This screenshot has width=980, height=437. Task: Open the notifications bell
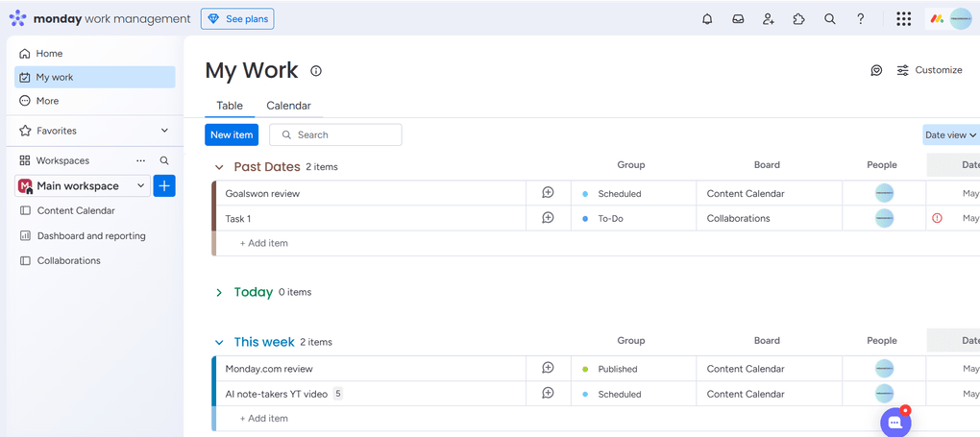coord(707,19)
